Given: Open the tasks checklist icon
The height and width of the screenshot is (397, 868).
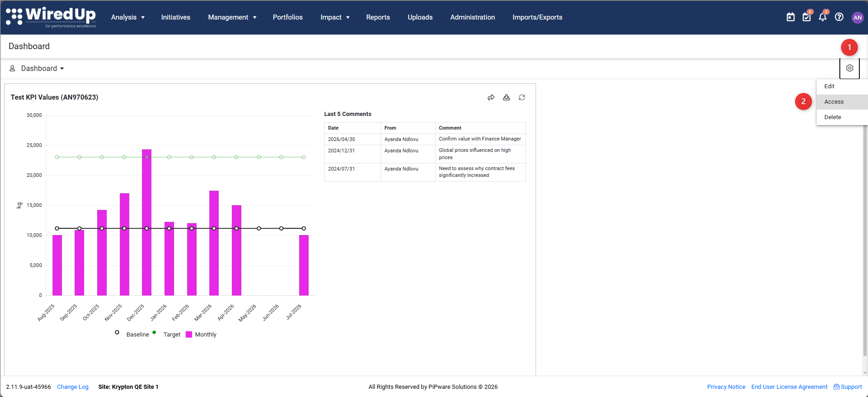Looking at the screenshot, I should coord(807,17).
